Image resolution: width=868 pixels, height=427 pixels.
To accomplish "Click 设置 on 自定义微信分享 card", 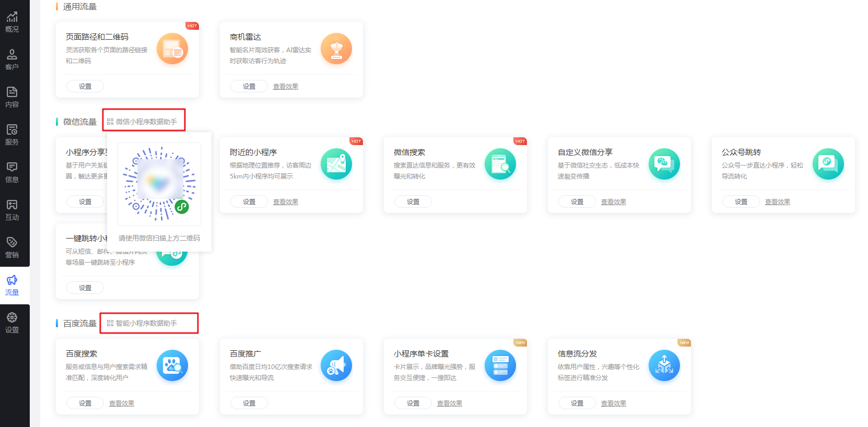I will [x=577, y=201].
